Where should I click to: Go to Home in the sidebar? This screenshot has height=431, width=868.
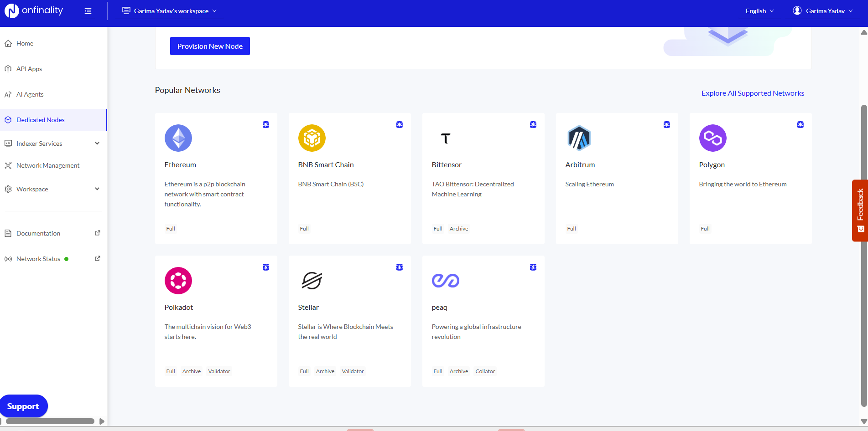tap(53, 43)
